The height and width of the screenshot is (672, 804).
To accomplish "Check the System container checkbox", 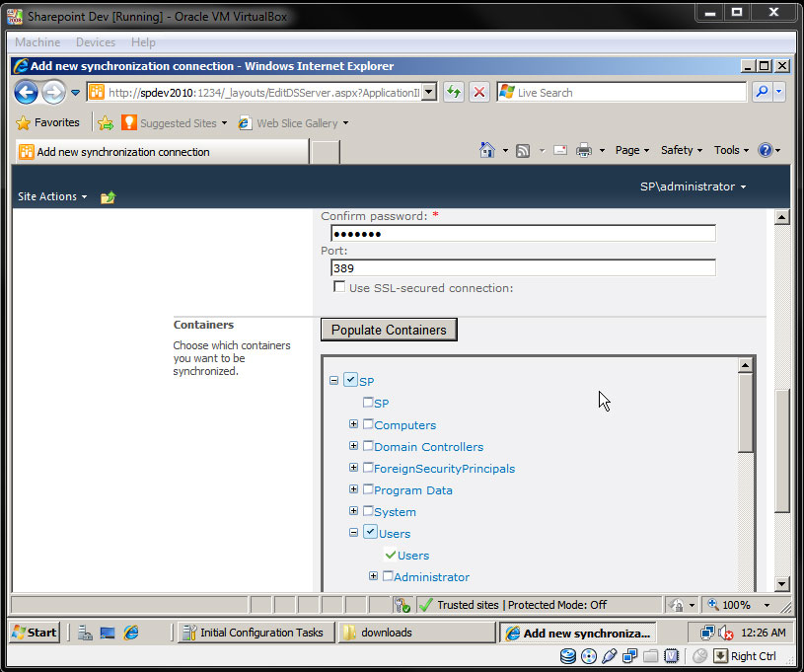I will (x=368, y=510).
